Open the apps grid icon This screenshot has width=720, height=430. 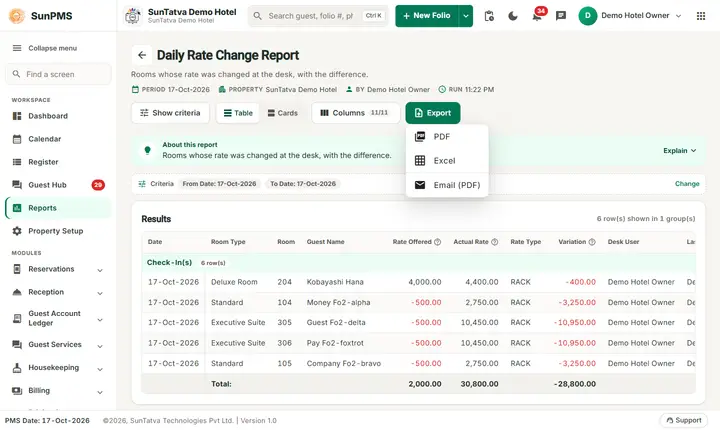701,16
